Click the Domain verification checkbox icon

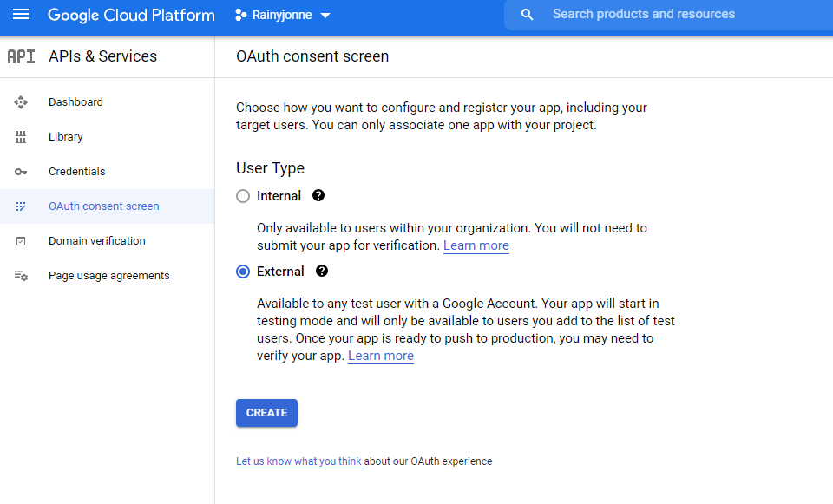21,241
